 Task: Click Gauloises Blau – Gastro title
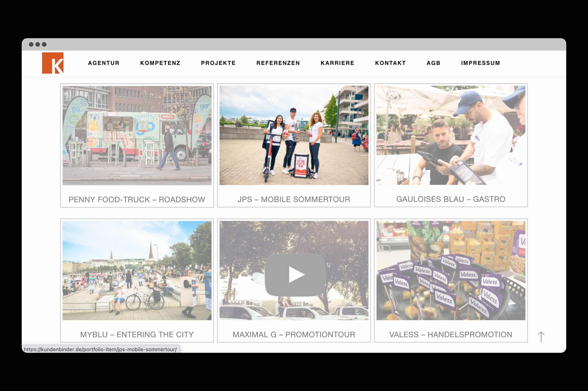point(451,199)
